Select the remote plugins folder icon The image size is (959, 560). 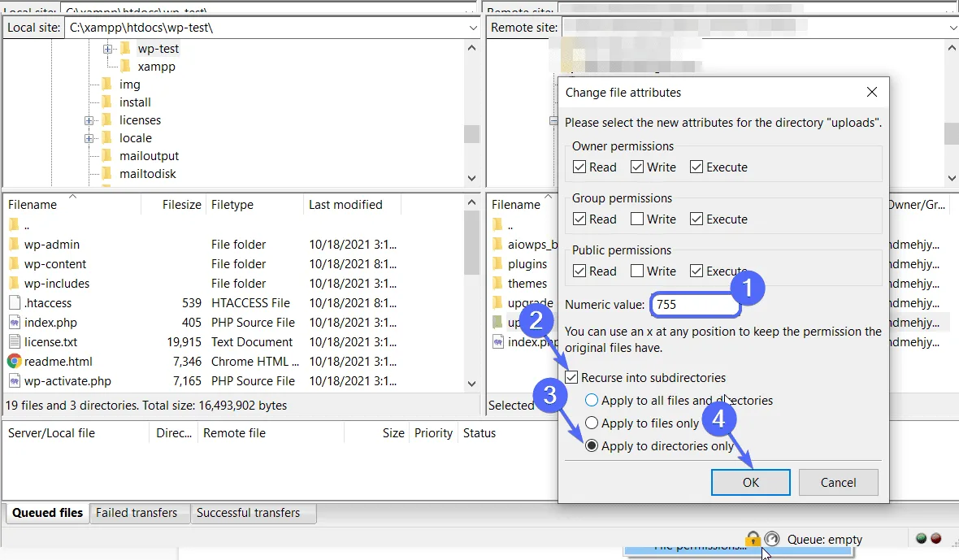[x=498, y=264]
